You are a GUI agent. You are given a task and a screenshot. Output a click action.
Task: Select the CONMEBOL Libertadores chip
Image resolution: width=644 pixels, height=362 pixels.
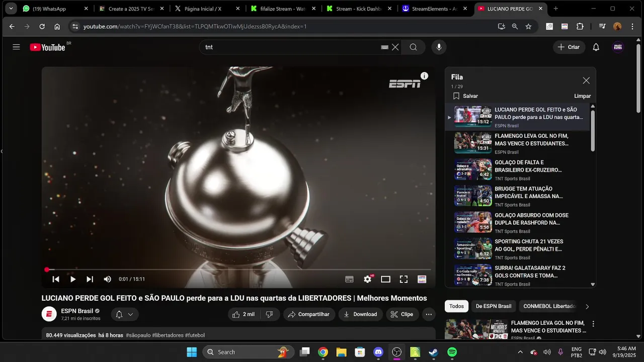(x=549, y=306)
